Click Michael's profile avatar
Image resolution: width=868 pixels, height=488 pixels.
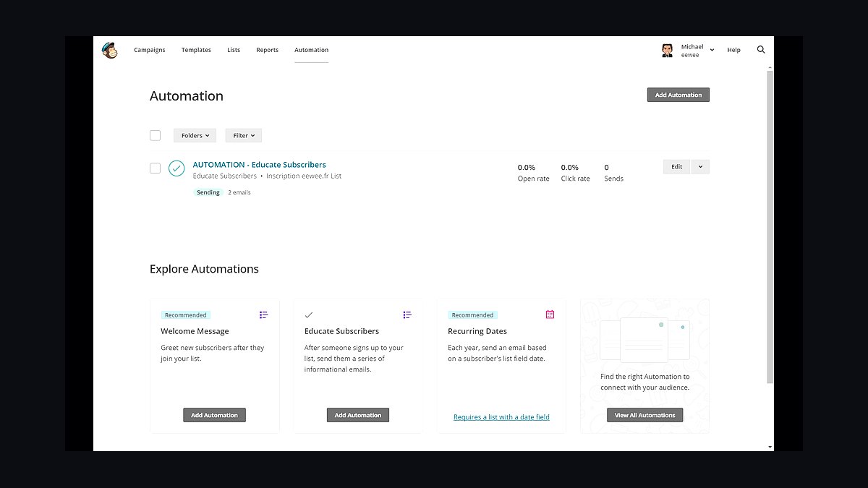(x=668, y=50)
